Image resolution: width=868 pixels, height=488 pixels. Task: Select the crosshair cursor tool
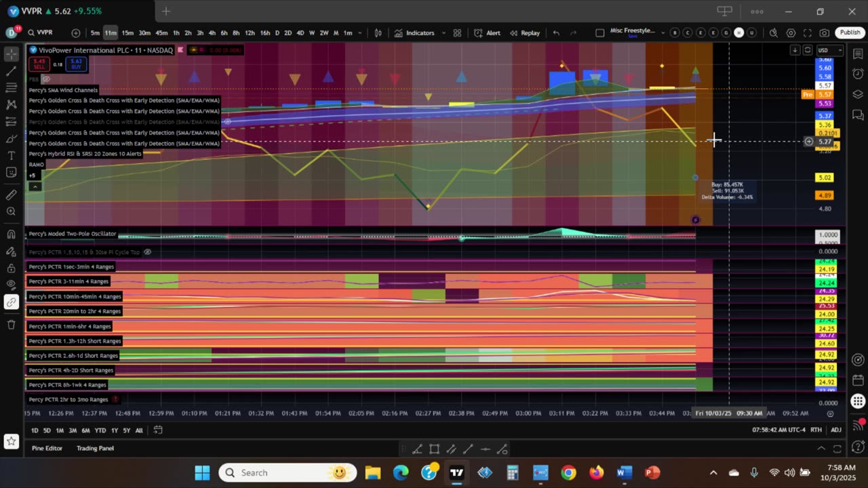tap(11, 54)
